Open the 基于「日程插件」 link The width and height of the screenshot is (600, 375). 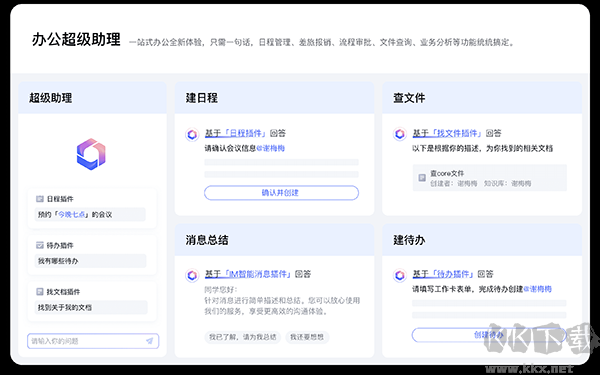(235, 133)
